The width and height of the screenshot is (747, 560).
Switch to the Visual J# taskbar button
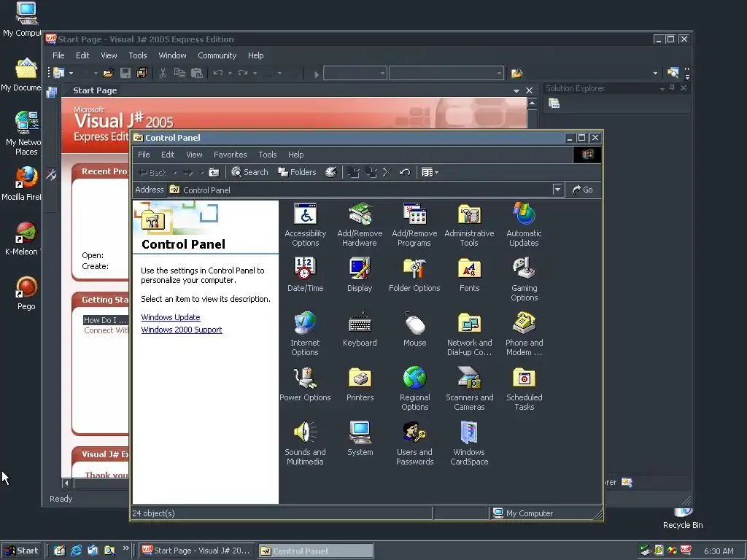point(196,551)
